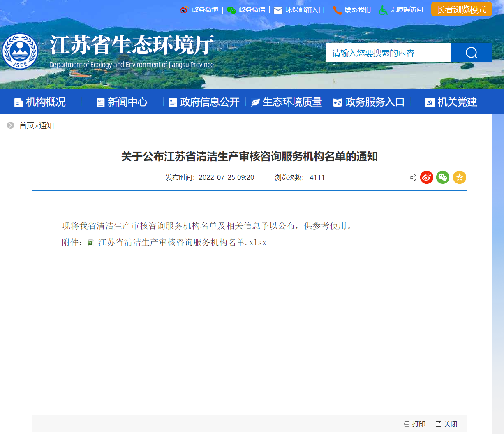Viewport: 504px width, 434px height.
Task: Open 政务服务入口 menu
Action: (x=375, y=102)
